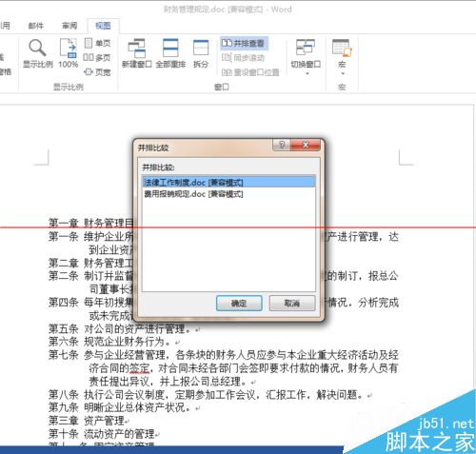Select the View (视图) tab
Screen dimensions: 476x454
[x=103, y=26]
